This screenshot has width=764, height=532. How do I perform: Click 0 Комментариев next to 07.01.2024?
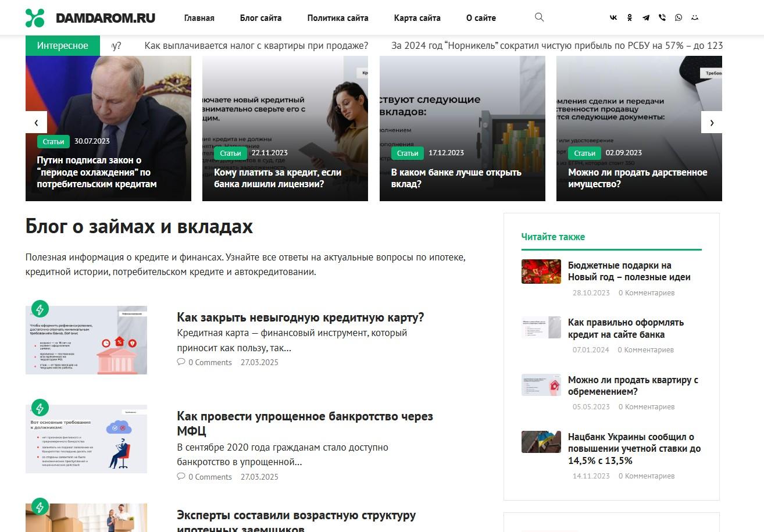pyautogui.click(x=645, y=349)
